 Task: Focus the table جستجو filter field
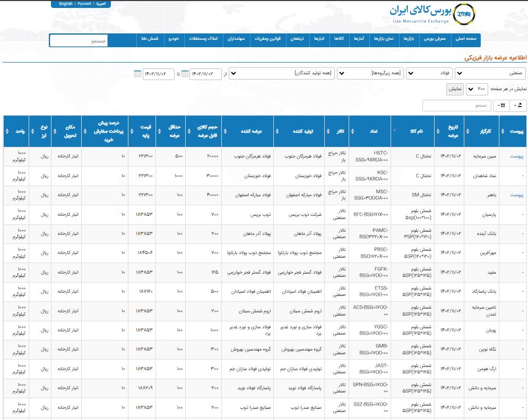point(456,106)
